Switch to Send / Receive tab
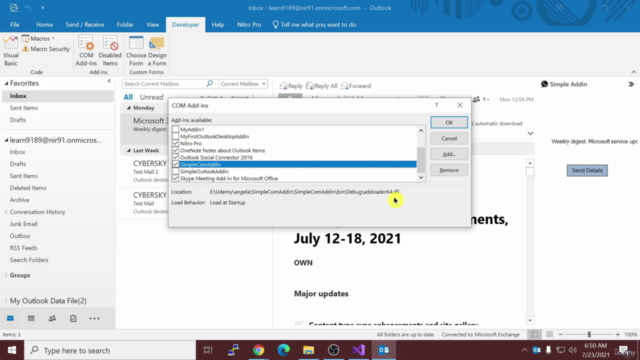Viewport: 640px width, 360px height. coord(84,24)
